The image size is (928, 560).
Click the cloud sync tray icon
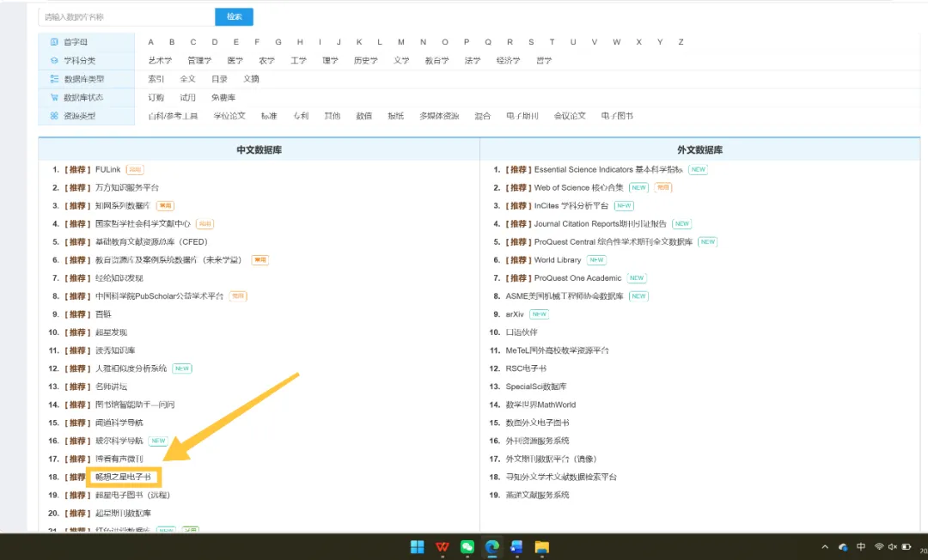(843, 547)
